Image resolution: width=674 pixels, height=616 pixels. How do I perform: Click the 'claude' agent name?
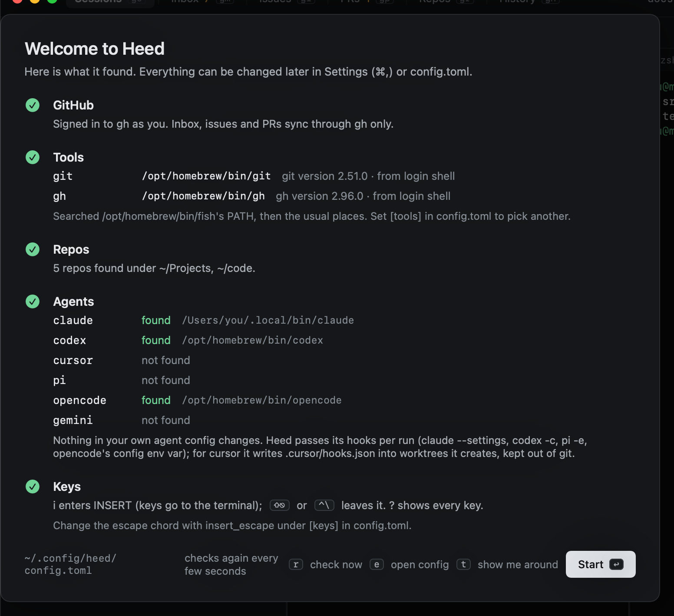[x=73, y=320]
